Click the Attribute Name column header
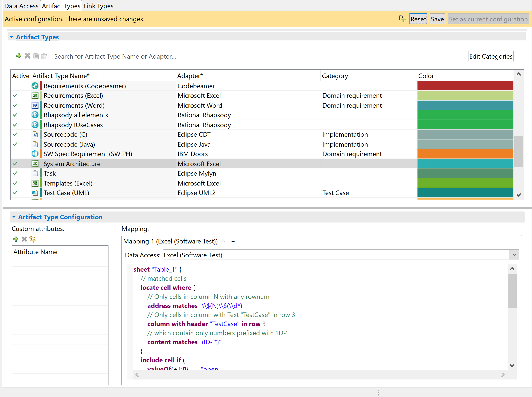532x397 pixels. (x=60, y=252)
